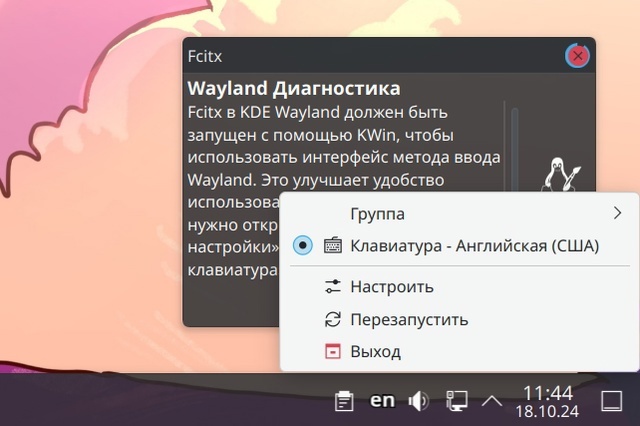The image size is (640, 426).
Task: Click the notification scrollbar track
Action: coord(515,149)
